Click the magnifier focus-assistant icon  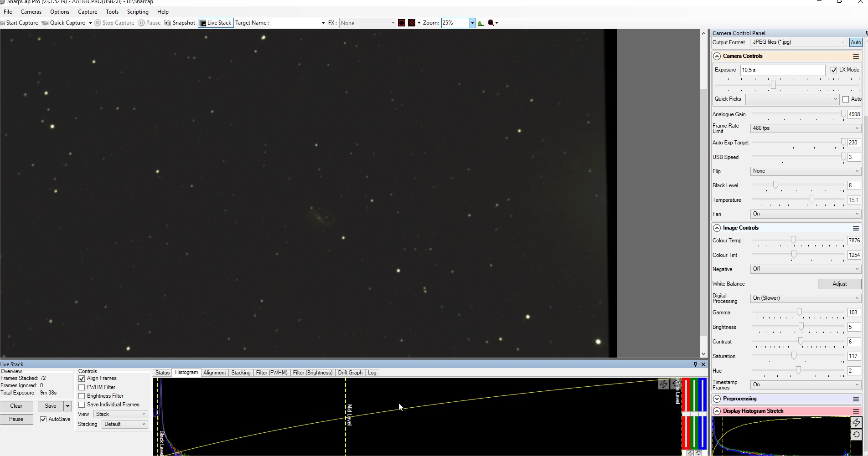(491, 23)
